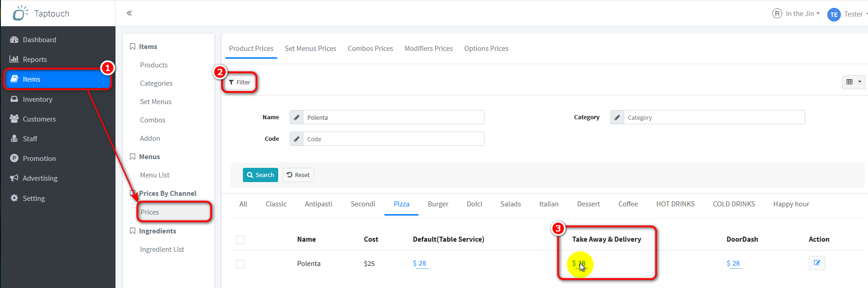This screenshot has height=288, width=868.
Task: Edit Polenta DoorDash price $ 28
Action: pos(733,264)
